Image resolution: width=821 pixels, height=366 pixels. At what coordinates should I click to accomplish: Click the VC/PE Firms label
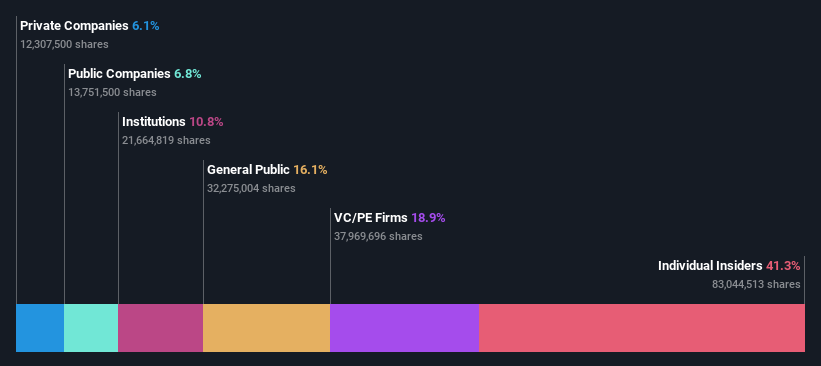(x=371, y=218)
